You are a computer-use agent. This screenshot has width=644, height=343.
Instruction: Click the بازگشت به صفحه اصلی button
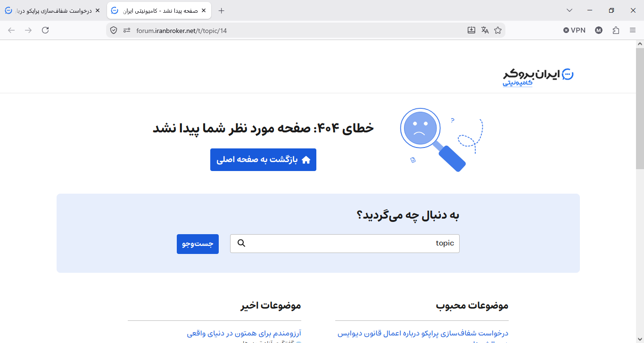[263, 160]
